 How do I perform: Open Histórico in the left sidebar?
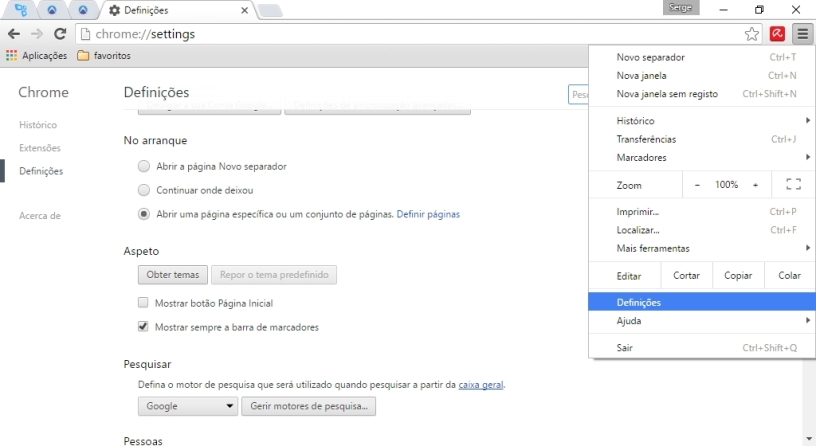coord(38,125)
